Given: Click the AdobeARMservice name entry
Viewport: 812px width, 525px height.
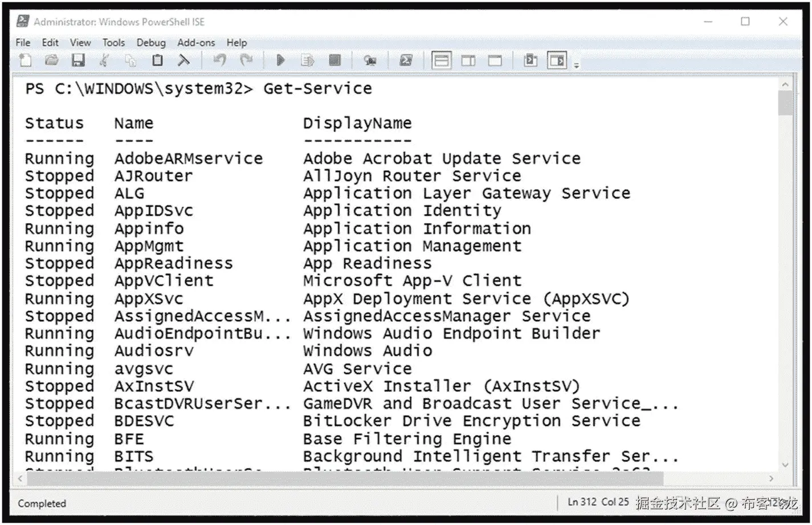Looking at the screenshot, I should 189,159.
